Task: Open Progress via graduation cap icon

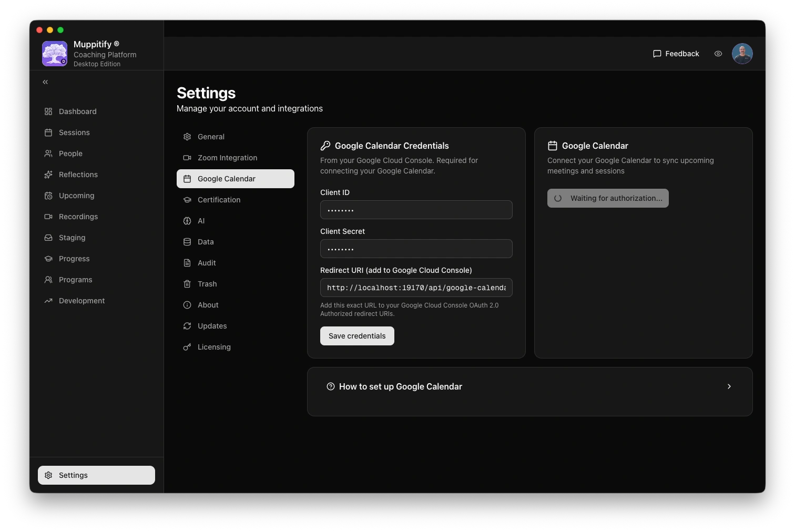Action: tap(48, 259)
